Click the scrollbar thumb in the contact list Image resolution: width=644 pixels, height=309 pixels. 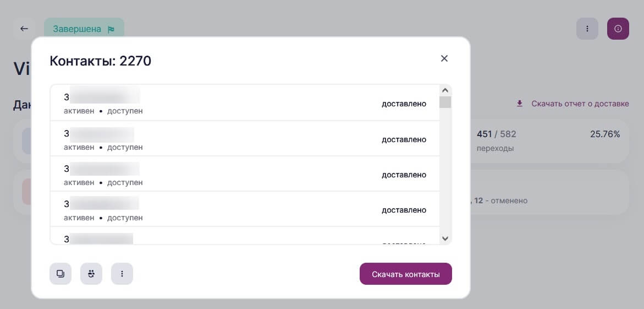(x=445, y=102)
